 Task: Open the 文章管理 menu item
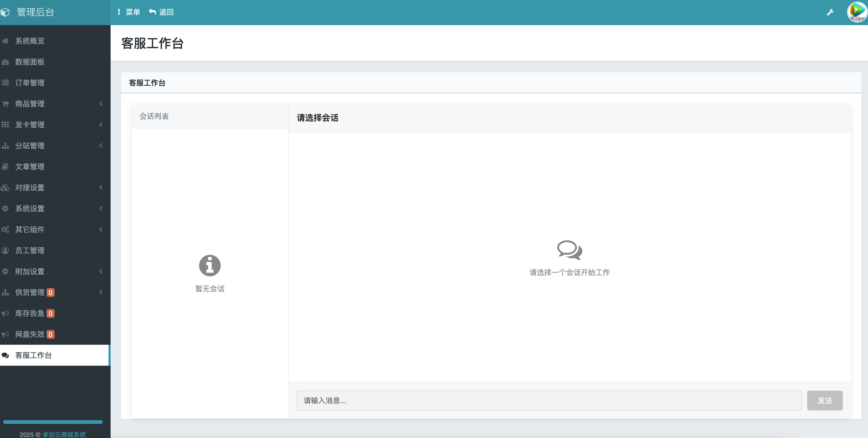tap(30, 167)
